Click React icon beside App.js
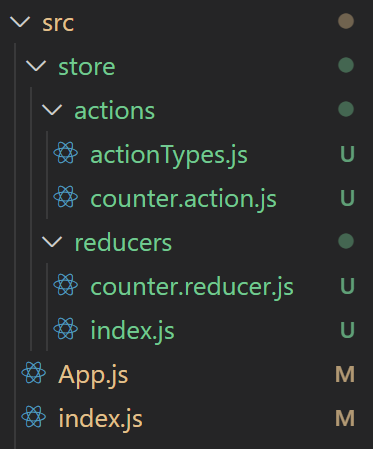 click(34, 373)
